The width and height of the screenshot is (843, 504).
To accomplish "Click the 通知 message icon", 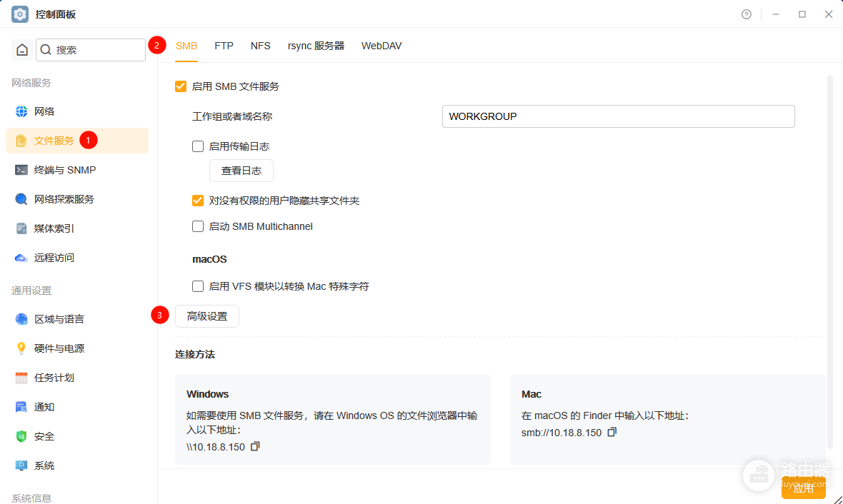I will tap(21, 407).
